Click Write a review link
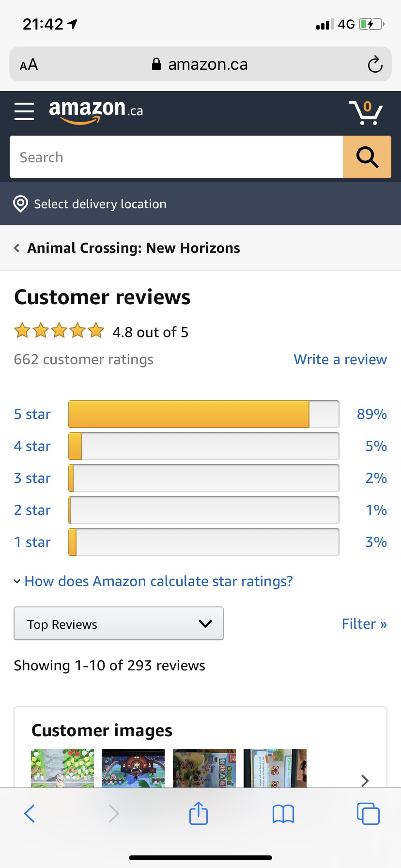Image resolution: width=401 pixels, height=868 pixels. coord(340,359)
